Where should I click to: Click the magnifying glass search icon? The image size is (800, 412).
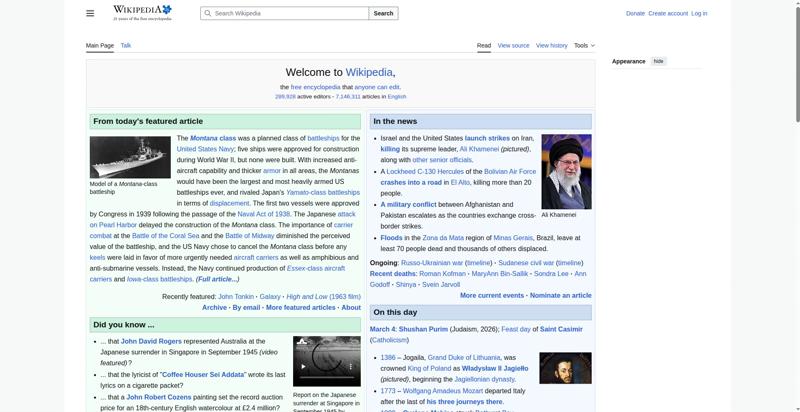click(207, 13)
